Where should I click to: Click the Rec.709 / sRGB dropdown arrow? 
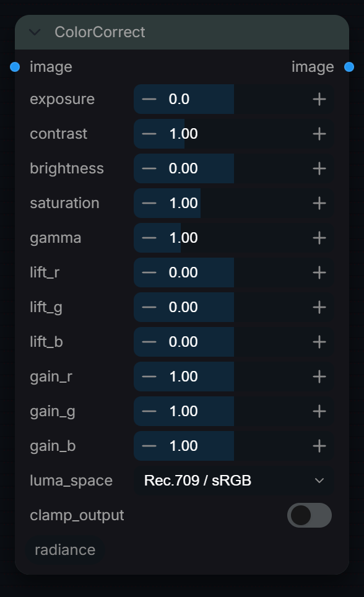pyautogui.click(x=319, y=481)
